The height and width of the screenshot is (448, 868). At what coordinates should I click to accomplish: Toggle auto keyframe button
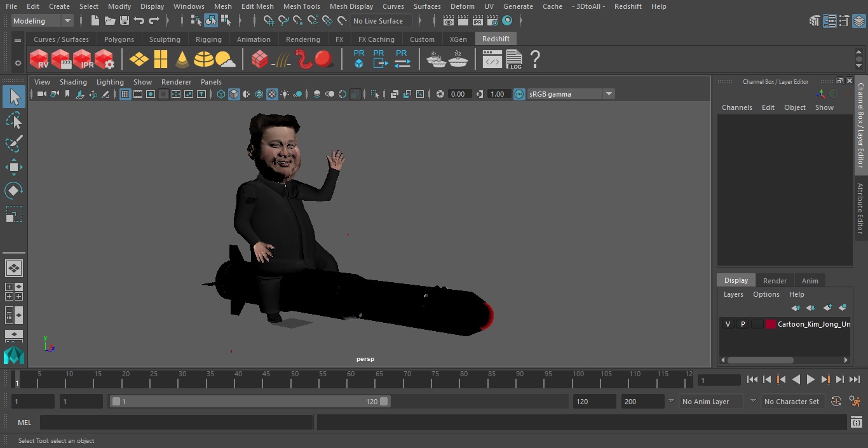836,402
